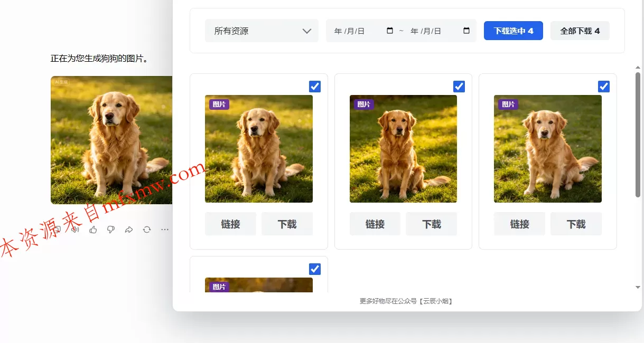Click the panel's vertical scrollbar thumb
Image resolution: width=644 pixels, height=343 pixels.
click(x=638, y=135)
